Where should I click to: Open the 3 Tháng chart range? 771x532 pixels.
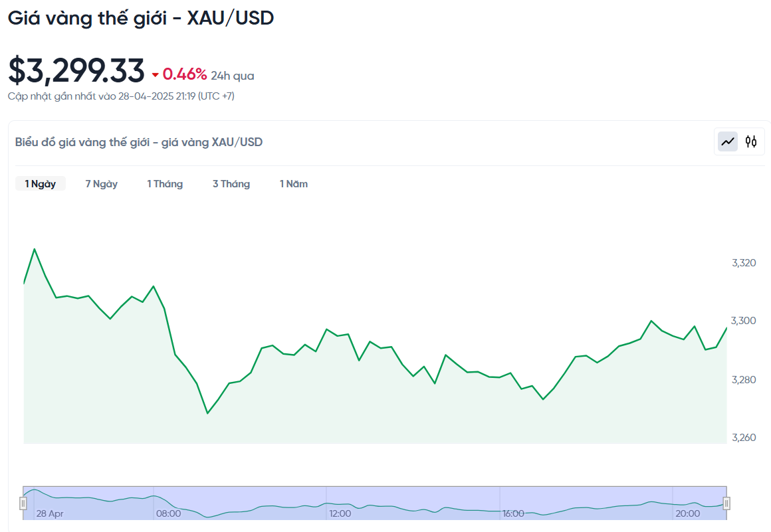(x=231, y=184)
